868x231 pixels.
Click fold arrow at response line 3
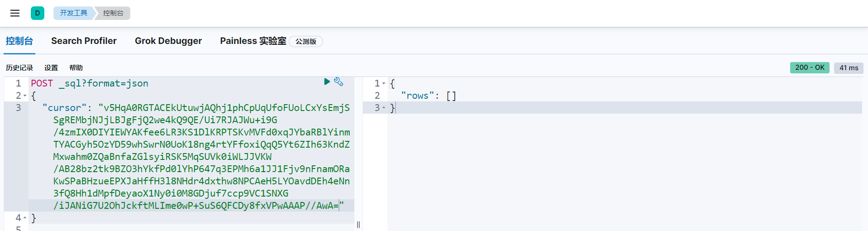384,108
